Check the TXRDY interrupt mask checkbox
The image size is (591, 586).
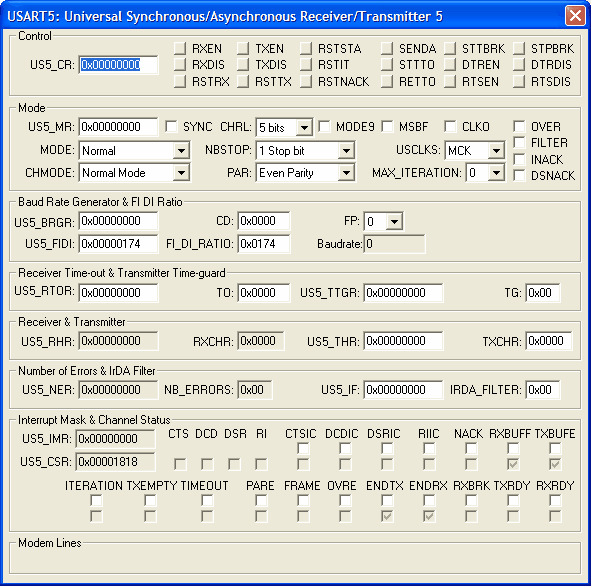coord(513,500)
